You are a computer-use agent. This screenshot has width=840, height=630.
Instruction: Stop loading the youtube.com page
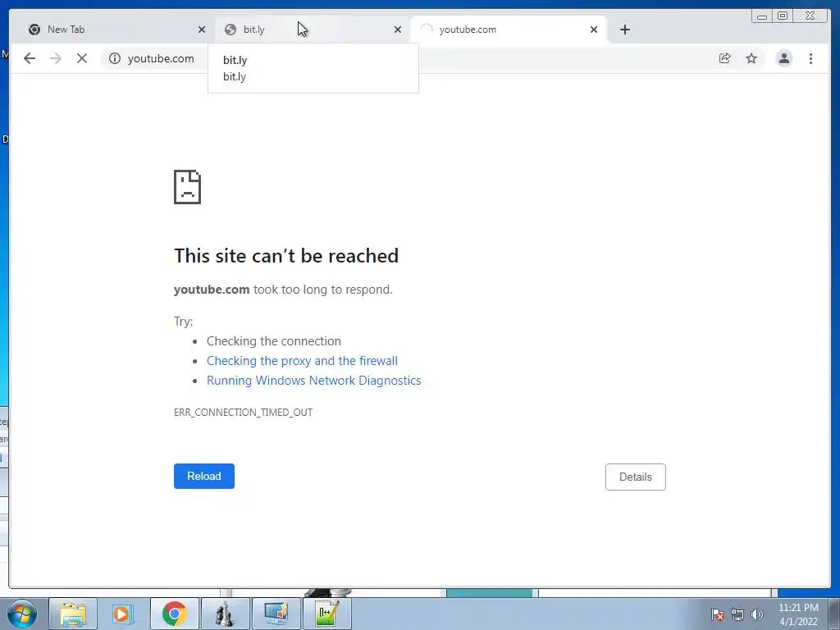81,58
